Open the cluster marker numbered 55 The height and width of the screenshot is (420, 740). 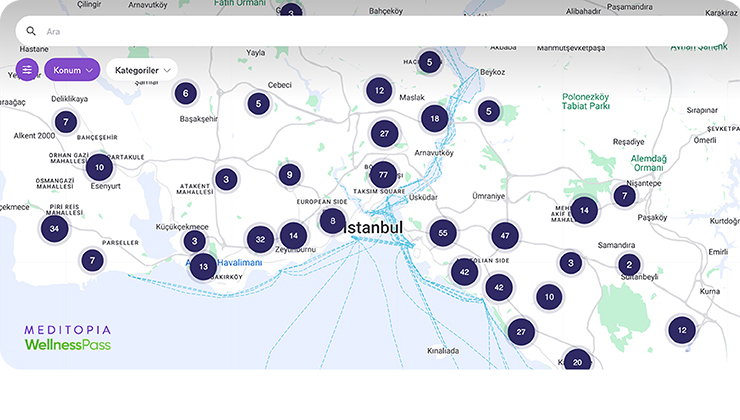point(443,233)
